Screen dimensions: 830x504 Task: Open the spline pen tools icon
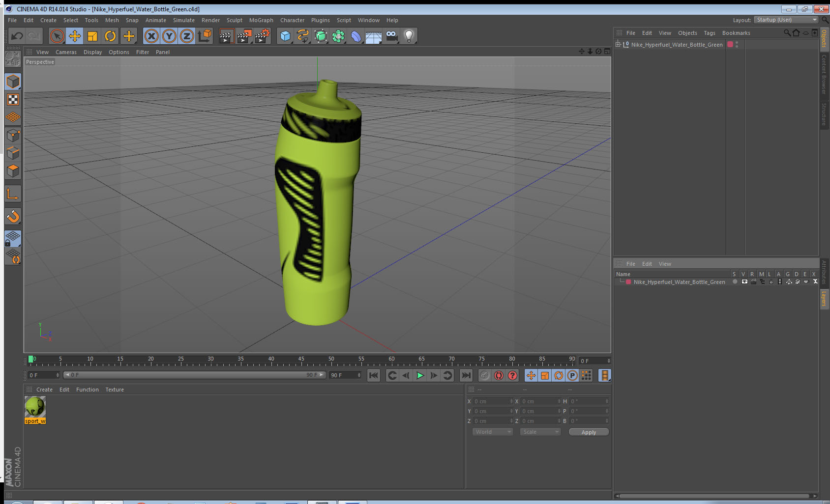tap(303, 36)
